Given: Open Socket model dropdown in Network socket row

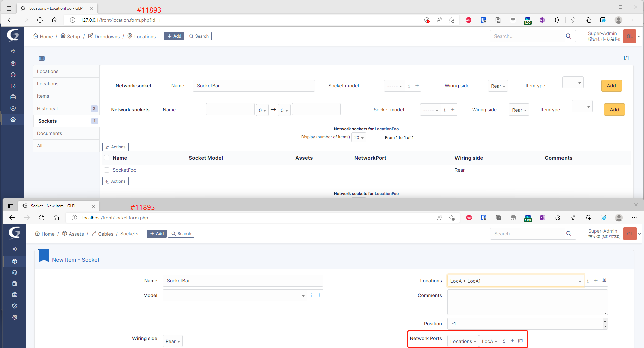Looking at the screenshot, I should [x=394, y=86].
